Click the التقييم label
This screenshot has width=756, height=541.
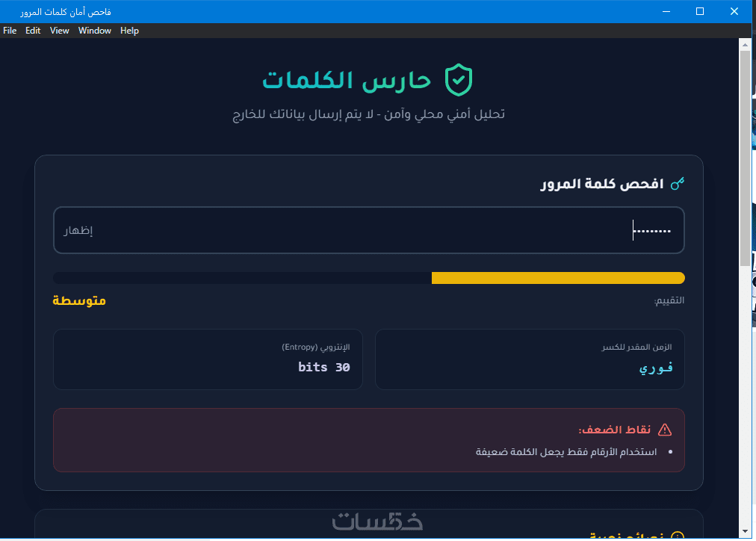tap(669, 300)
